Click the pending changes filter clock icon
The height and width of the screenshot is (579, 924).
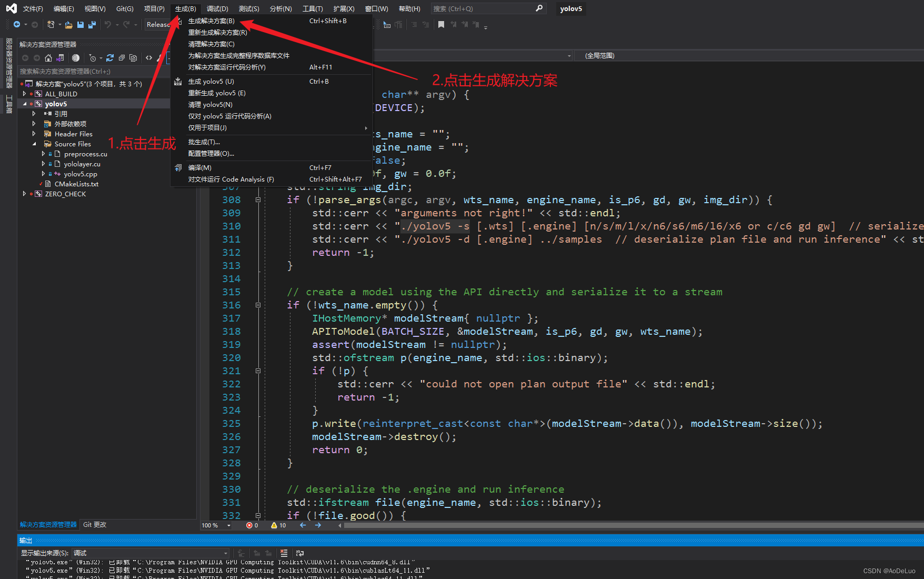93,58
